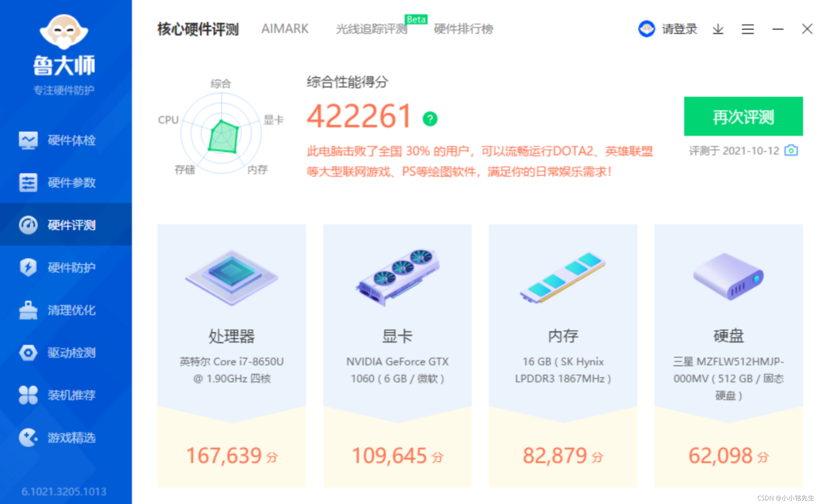The image size is (819, 504).
Task: Click the 硬件体检 monitor icon
Action: 28,140
